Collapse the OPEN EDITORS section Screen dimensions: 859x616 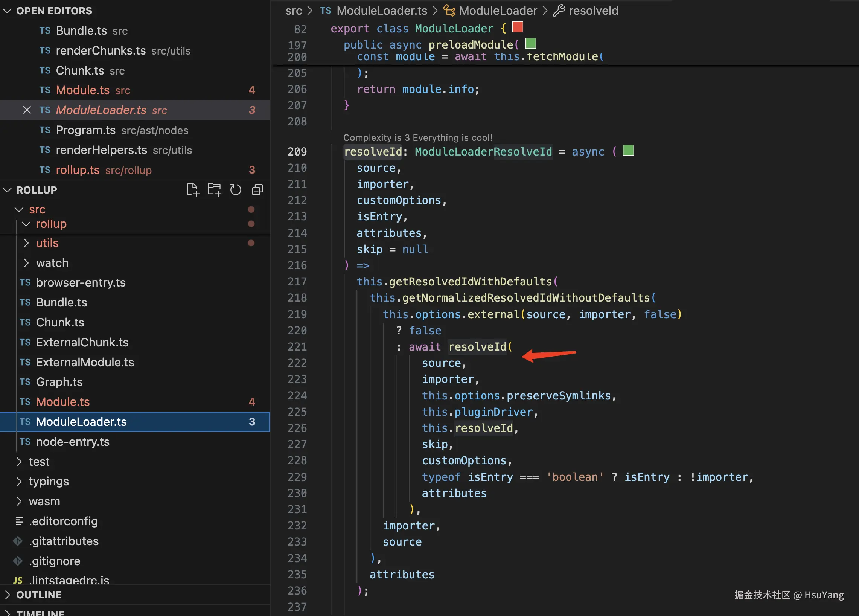coord(8,11)
